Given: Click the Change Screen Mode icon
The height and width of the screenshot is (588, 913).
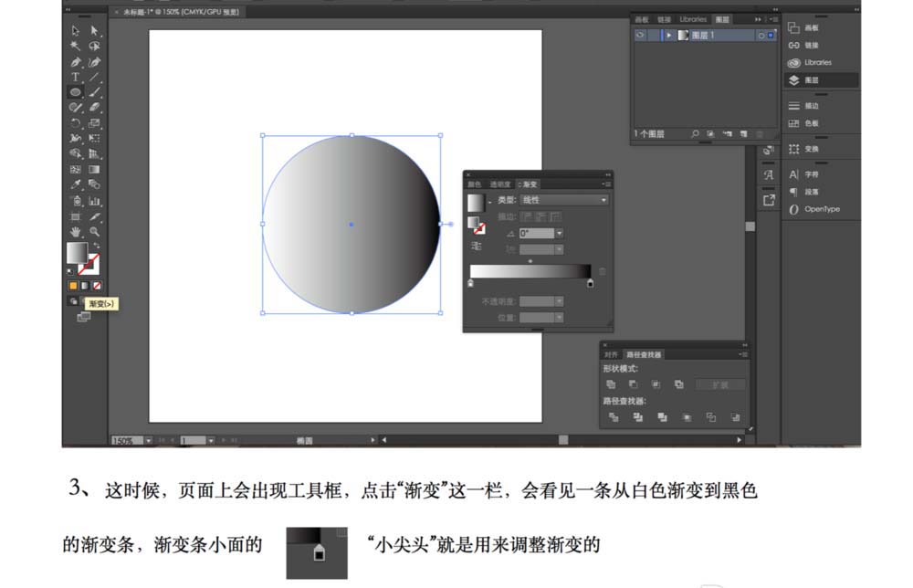Looking at the screenshot, I should (x=84, y=317).
